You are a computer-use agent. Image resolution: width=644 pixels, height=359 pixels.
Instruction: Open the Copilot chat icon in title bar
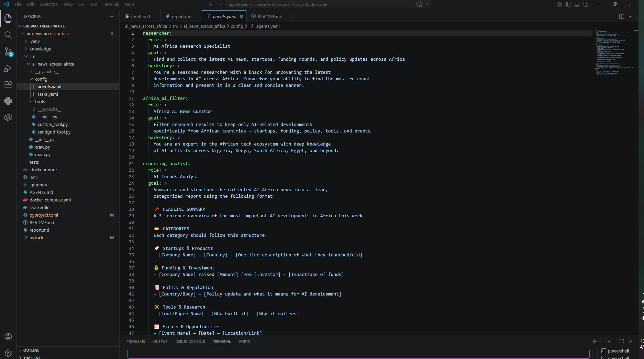pos(419,4)
